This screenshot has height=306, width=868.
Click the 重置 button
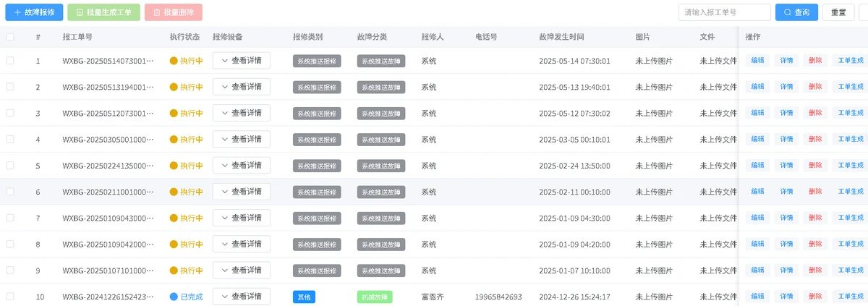[838, 12]
